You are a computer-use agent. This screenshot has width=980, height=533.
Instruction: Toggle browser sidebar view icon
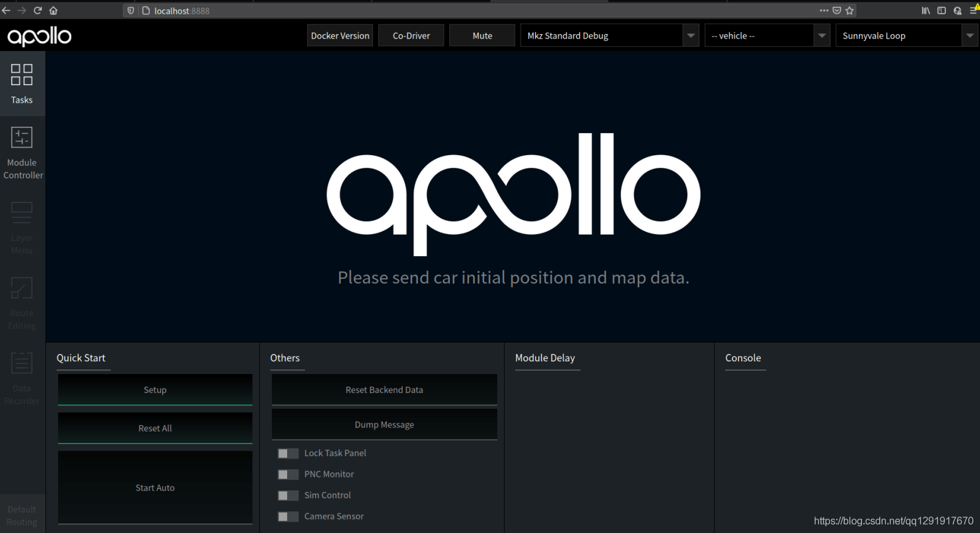coord(942,11)
